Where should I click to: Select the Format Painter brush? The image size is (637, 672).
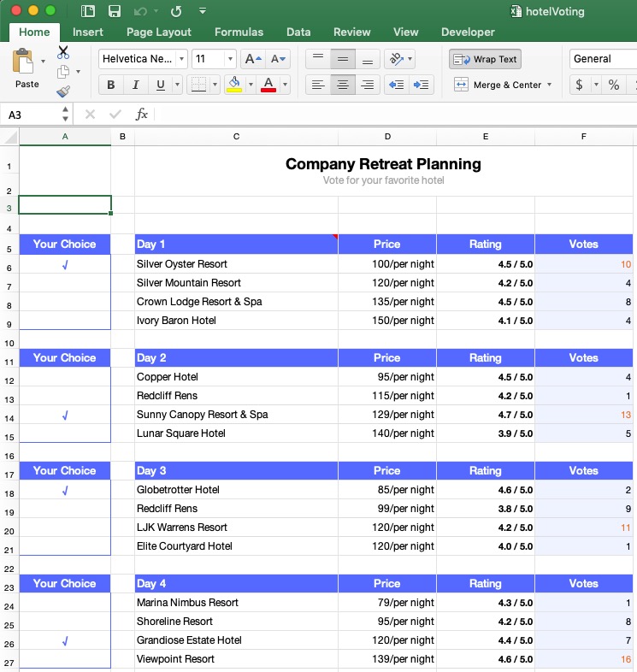pos(63,91)
